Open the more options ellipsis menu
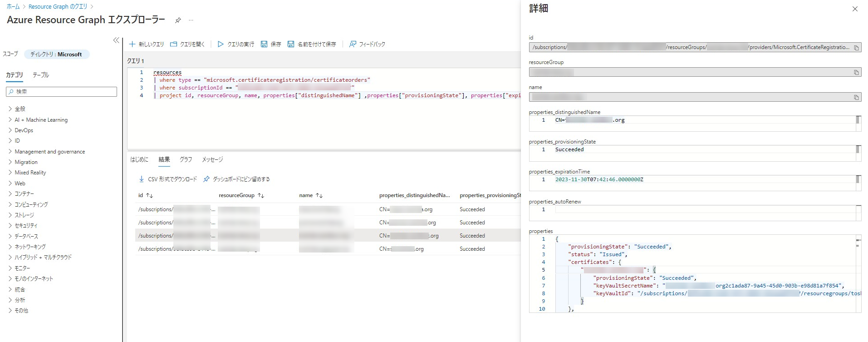Image resolution: width=868 pixels, height=342 pixels. [191, 20]
